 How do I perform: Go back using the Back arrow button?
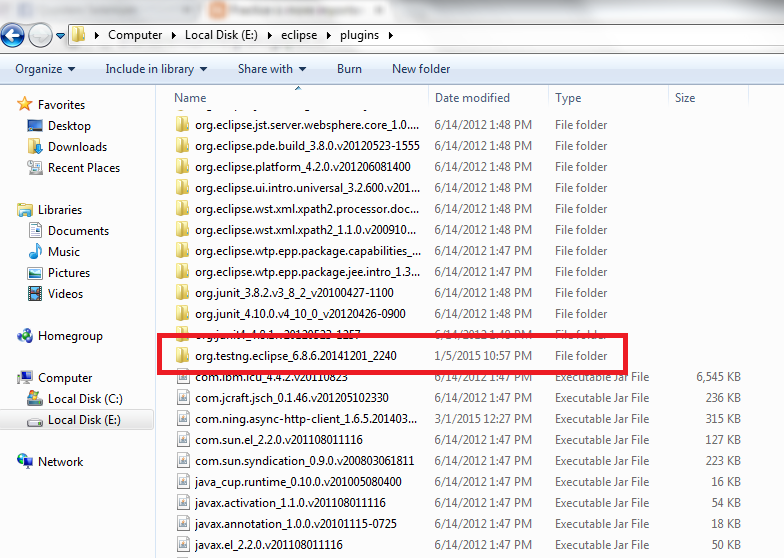(x=12, y=36)
